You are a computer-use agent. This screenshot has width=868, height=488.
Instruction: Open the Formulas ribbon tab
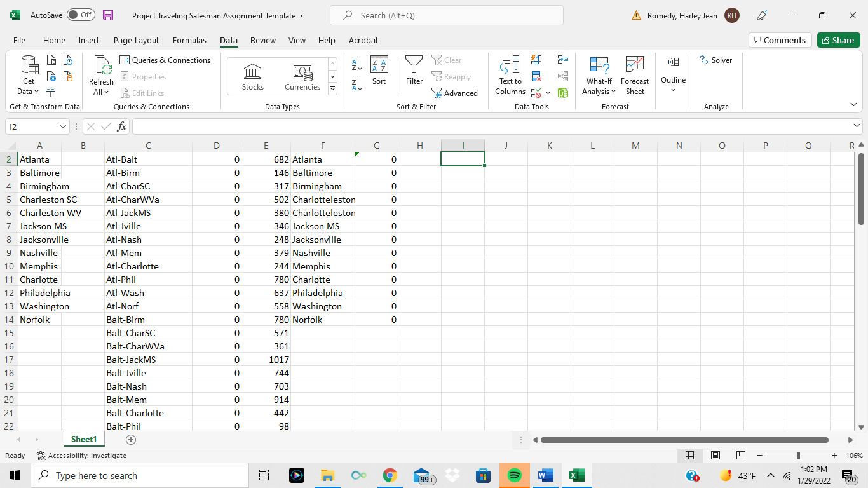point(189,40)
